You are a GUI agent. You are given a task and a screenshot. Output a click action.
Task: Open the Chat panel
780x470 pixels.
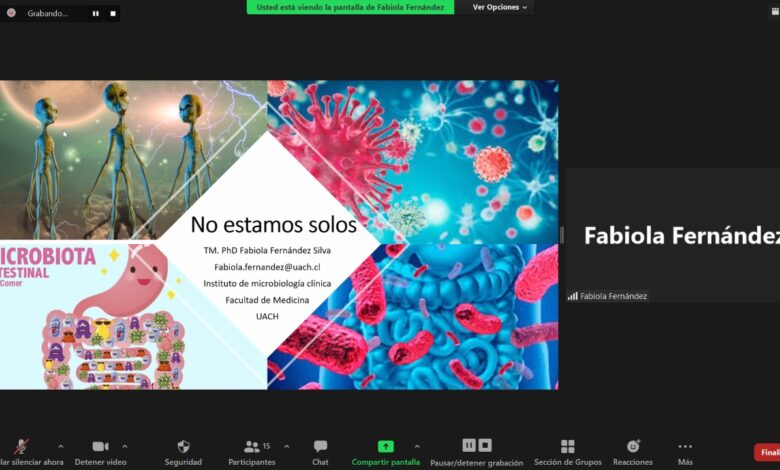(320, 446)
